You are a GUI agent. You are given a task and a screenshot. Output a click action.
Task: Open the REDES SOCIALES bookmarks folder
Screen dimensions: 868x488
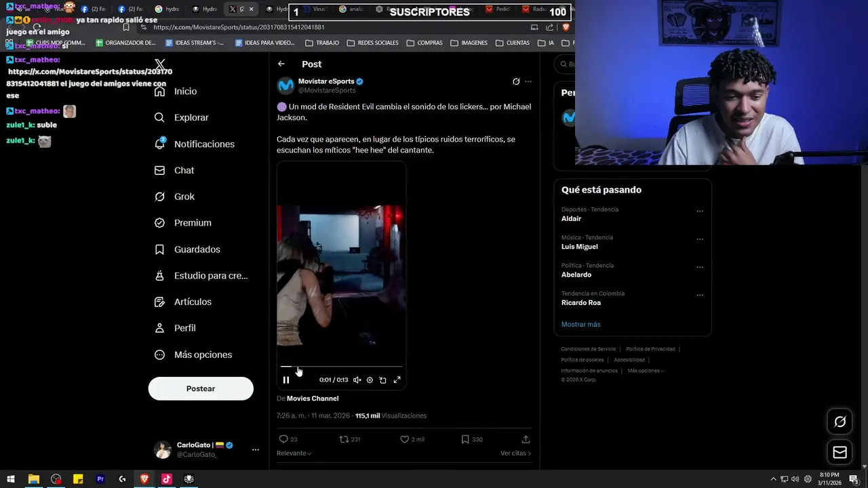click(372, 43)
